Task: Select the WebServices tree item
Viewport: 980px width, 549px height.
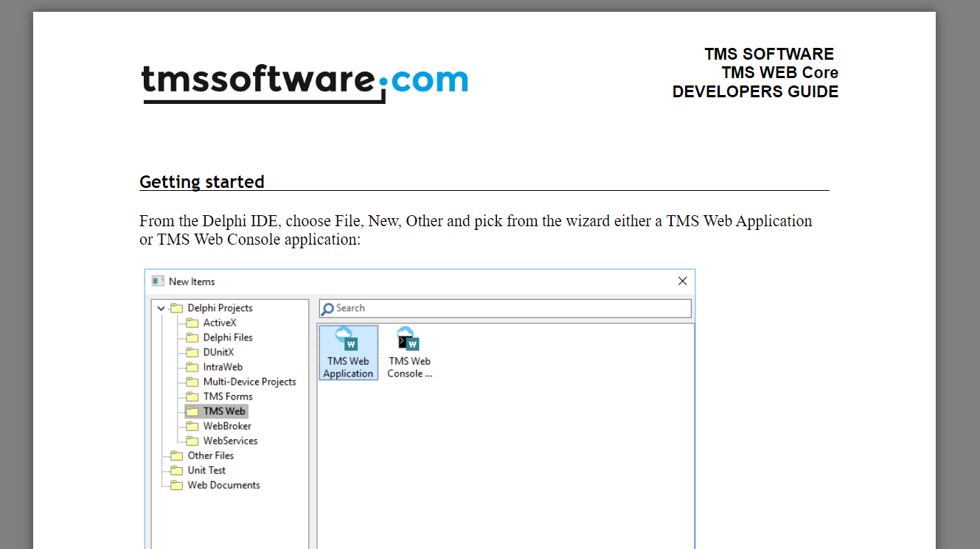Action: (x=230, y=441)
